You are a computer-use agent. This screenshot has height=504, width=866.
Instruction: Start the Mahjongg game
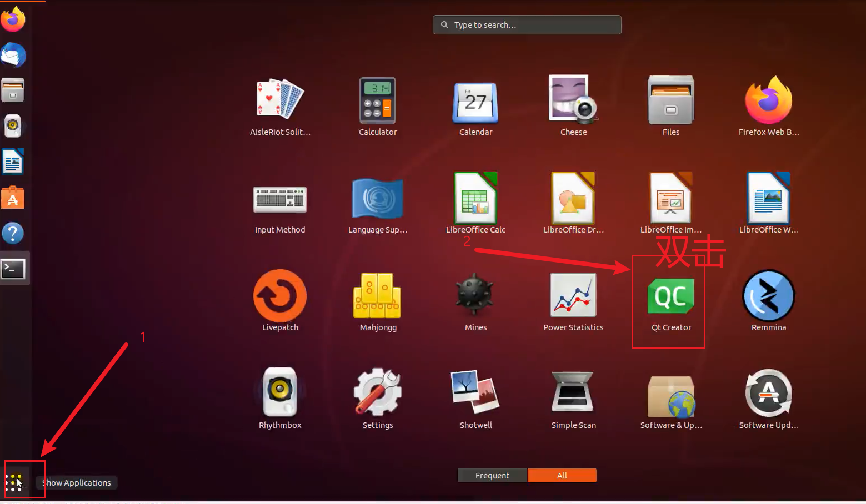click(378, 295)
